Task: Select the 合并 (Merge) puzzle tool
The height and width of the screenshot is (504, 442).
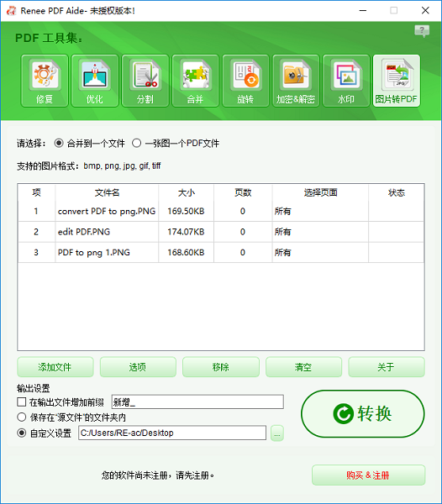Action: pos(196,81)
